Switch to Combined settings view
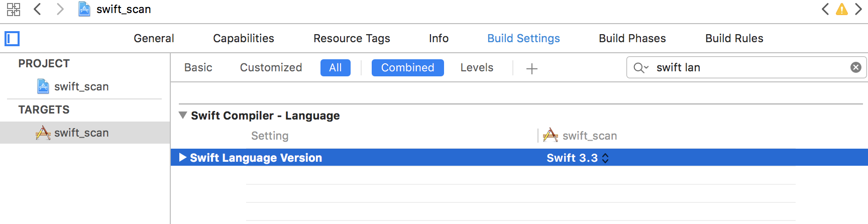This screenshot has width=868, height=224. click(x=407, y=68)
